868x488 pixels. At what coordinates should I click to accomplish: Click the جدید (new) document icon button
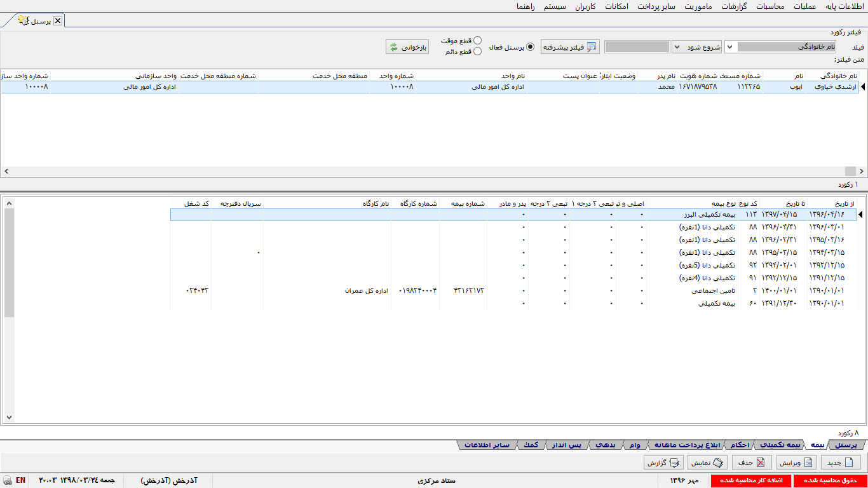(x=841, y=463)
